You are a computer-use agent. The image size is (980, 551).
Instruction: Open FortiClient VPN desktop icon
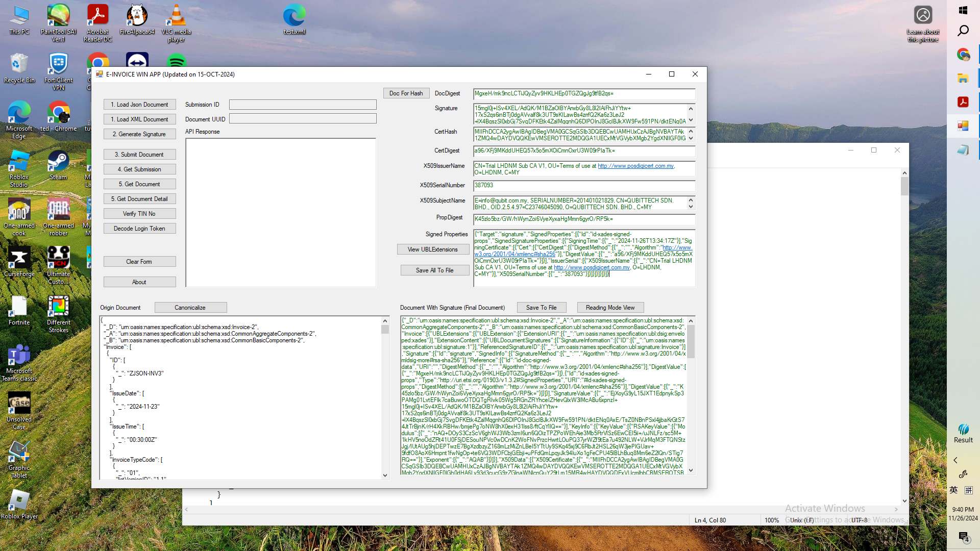tap(58, 69)
